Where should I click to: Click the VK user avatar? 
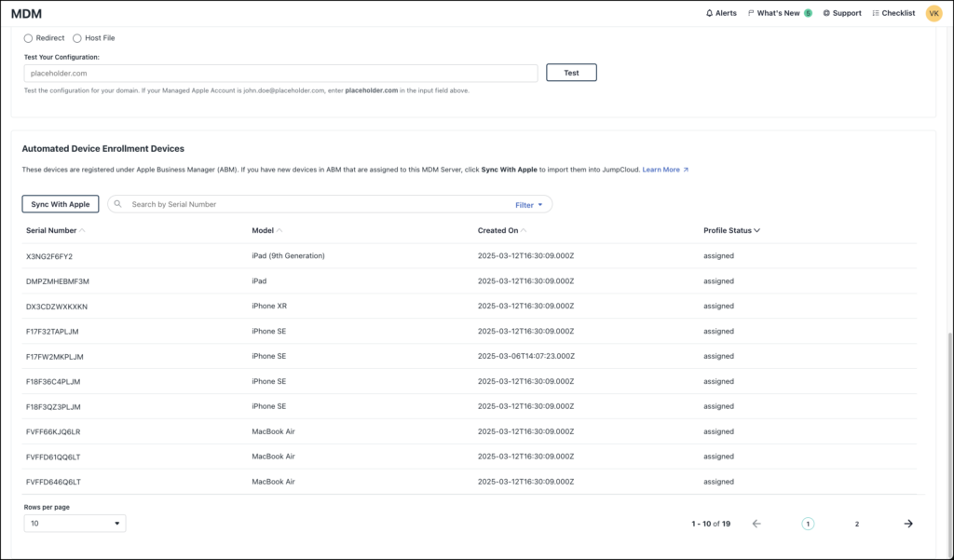pos(934,13)
